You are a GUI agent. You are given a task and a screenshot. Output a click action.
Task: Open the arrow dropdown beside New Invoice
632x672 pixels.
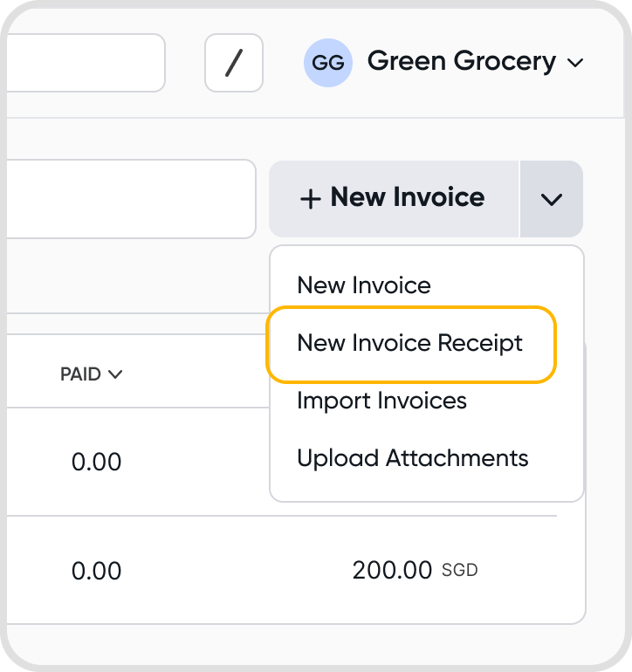point(551,199)
